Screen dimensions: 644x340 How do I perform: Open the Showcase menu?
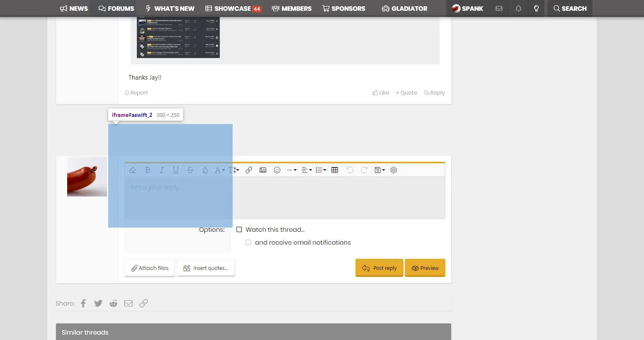233,8
